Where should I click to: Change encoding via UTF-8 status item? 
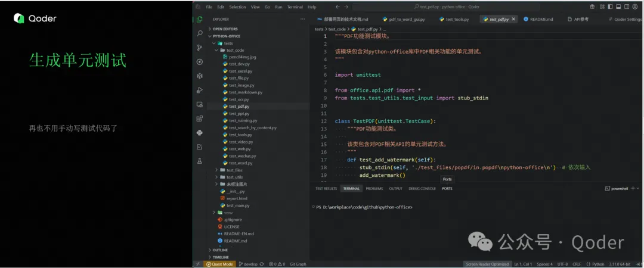(563, 264)
